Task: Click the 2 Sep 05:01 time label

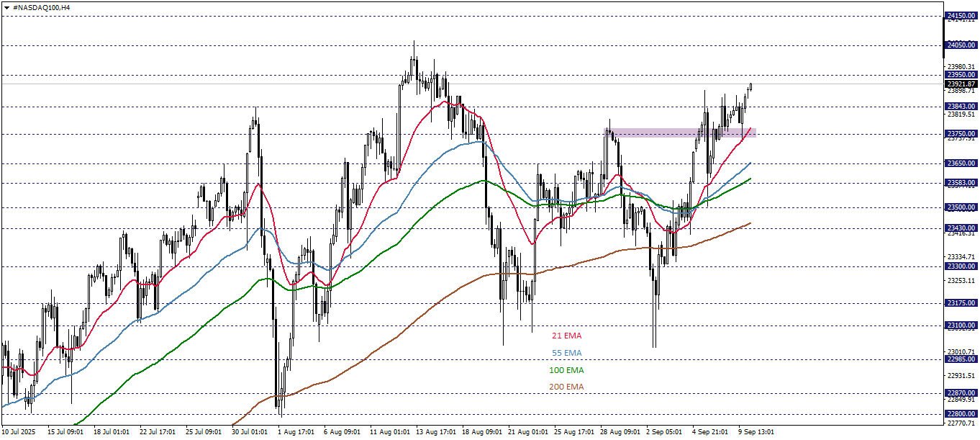Action: pos(665,432)
